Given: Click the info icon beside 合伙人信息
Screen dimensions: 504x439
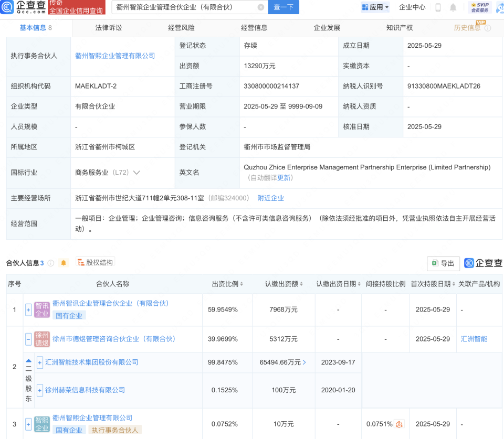Looking at the screenshot, I should coord(51,263).
